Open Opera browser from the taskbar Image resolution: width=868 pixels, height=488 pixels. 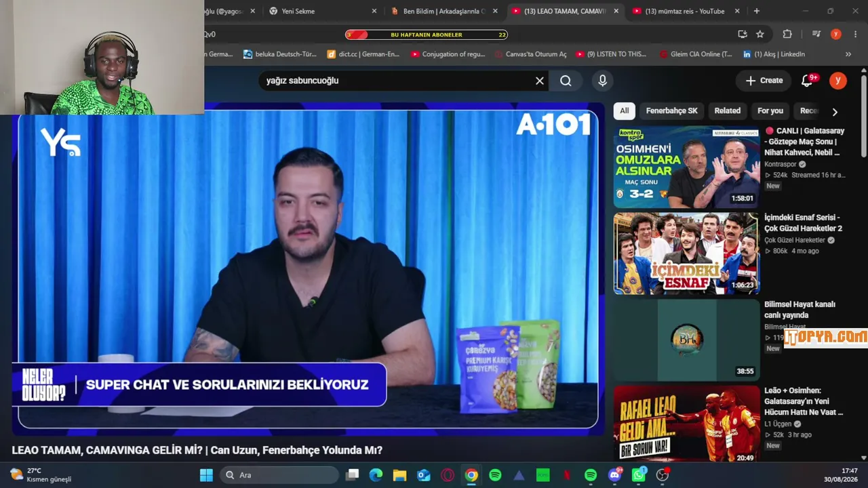click(x=448, y=475)
